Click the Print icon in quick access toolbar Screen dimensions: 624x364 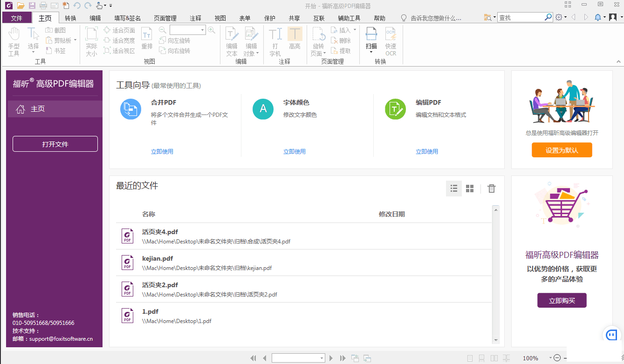43,6
